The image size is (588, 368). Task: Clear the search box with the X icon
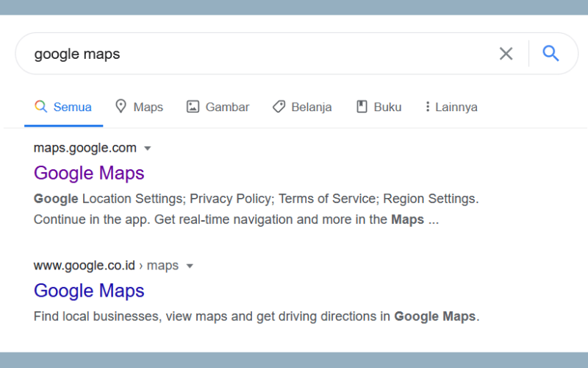[506, 54]
